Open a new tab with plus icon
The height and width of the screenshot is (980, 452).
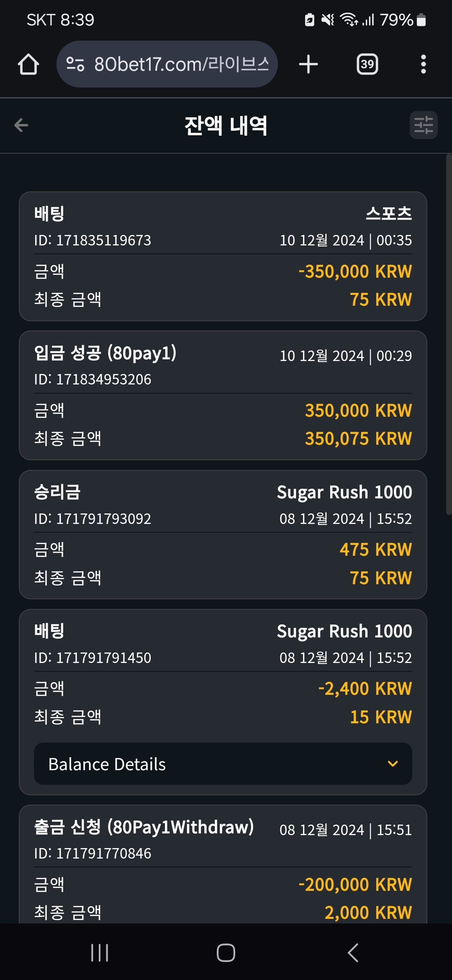point(308,64)
